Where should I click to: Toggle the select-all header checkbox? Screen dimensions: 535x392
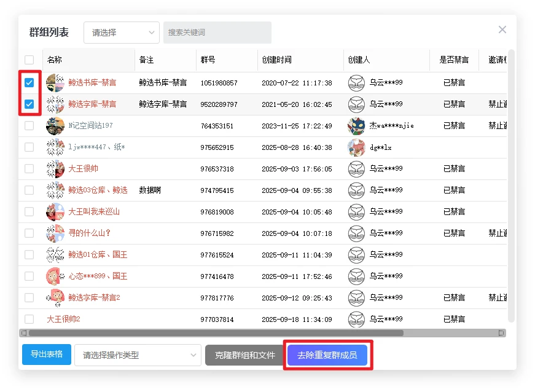pos(29,60)
